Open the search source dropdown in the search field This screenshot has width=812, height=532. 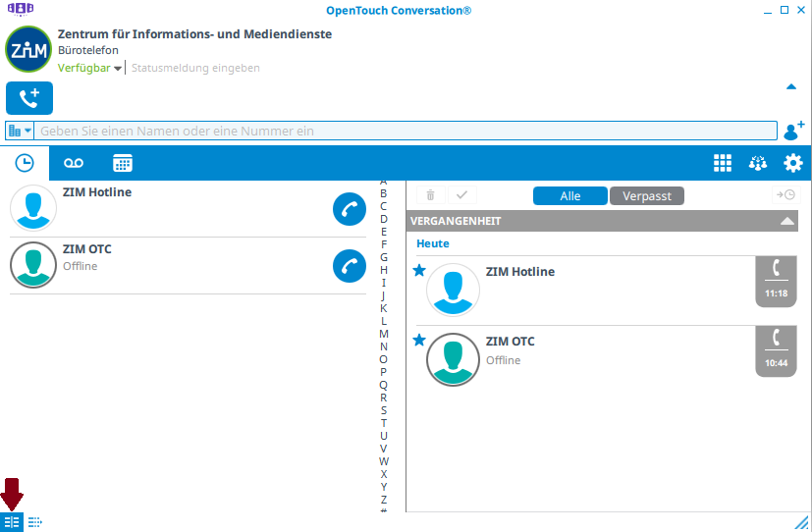20,131
